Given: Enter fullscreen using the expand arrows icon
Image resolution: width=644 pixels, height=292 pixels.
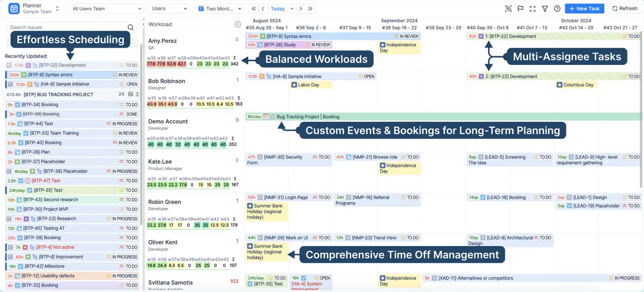Looking at the screenshot, I should click(x=533, y=8).
